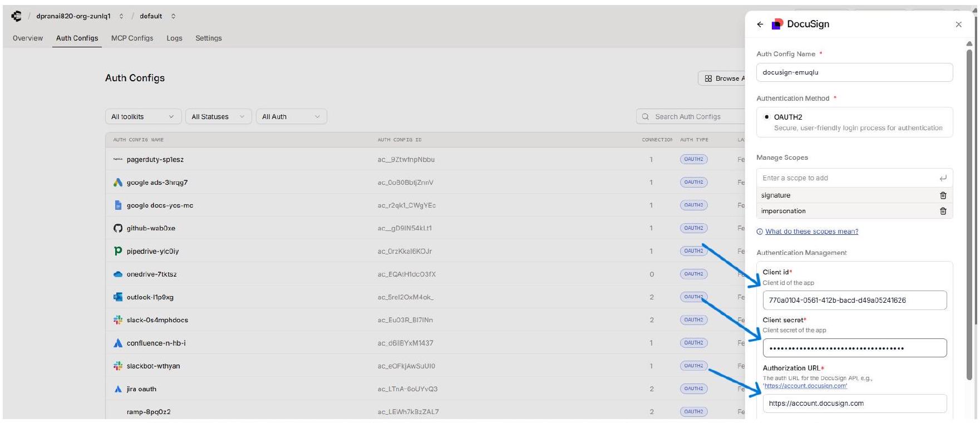Click the Authorization URL input field
This screenshot has width=980, height=423.
854,404
